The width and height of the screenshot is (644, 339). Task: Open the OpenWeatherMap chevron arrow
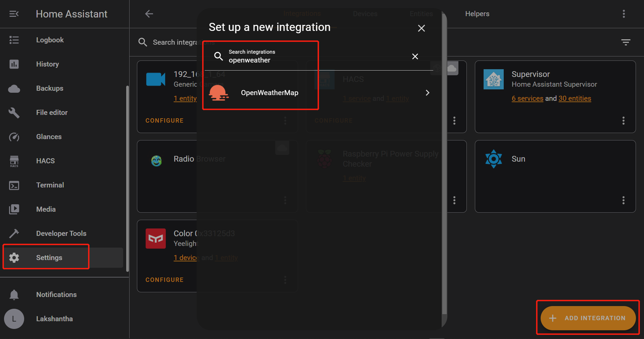pos(428,93)
